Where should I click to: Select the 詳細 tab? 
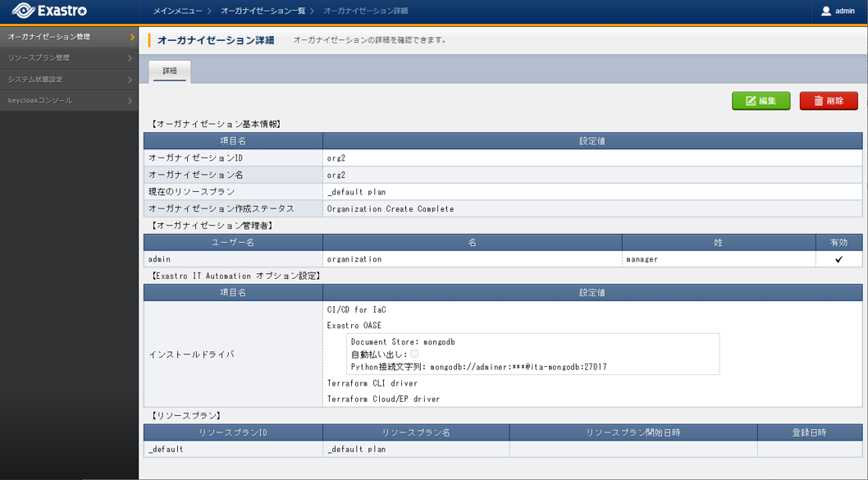click(x=170, y=71)
